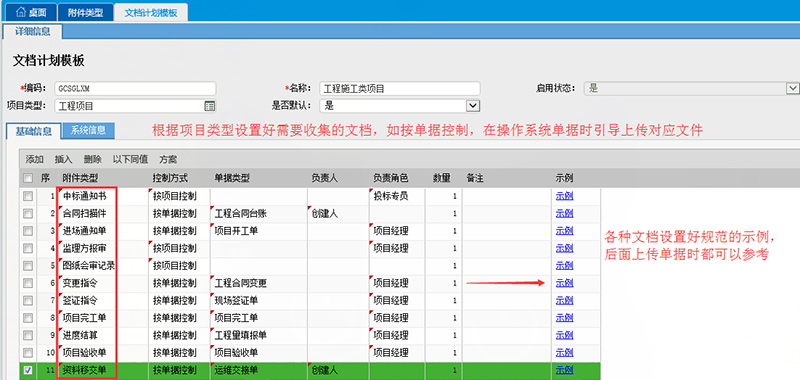The width and height of the screenshot is (800, 380).
Task: Click 插入 in the grid toolbar
Action: [x=64, y=160]
